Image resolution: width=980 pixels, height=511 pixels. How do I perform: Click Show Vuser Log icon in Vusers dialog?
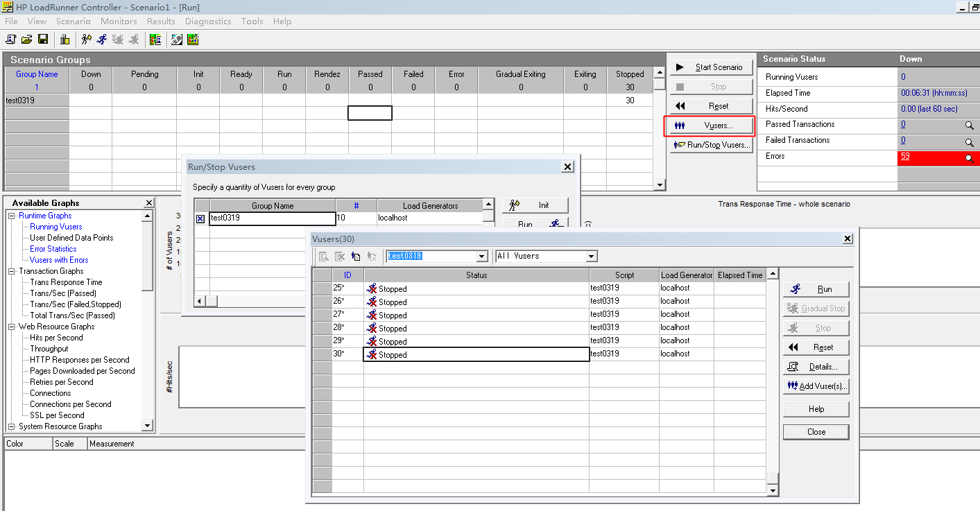click(356, 256)
